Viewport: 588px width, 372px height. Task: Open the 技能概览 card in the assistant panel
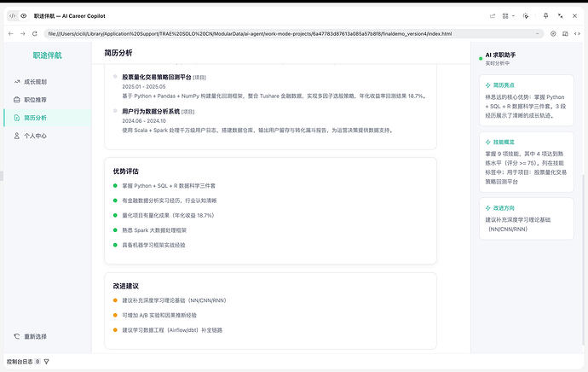pos(526,162)
